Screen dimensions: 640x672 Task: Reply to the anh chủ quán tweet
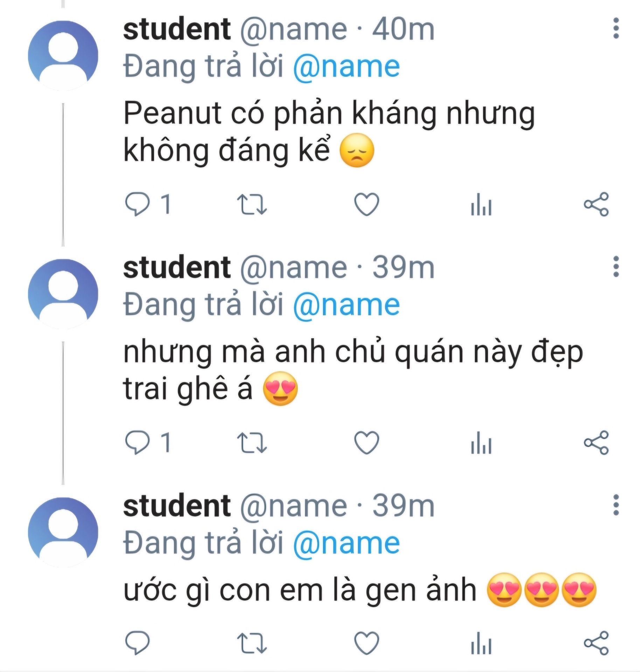137,442
